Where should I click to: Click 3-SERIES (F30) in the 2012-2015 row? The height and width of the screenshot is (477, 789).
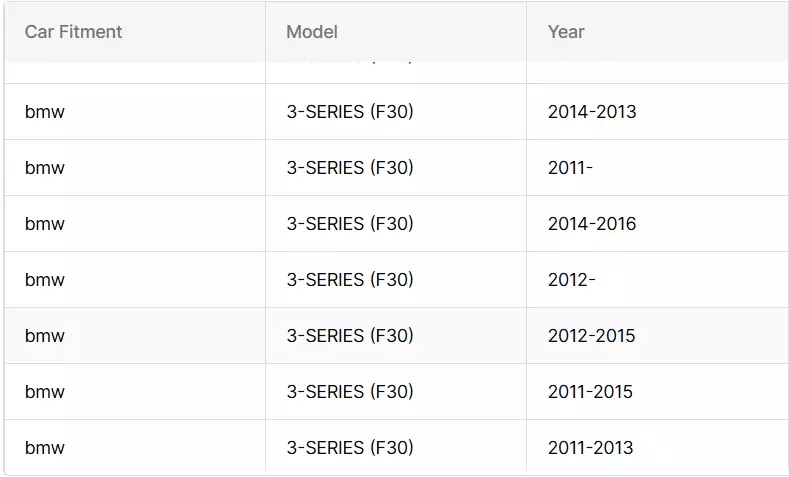point(350,336)
